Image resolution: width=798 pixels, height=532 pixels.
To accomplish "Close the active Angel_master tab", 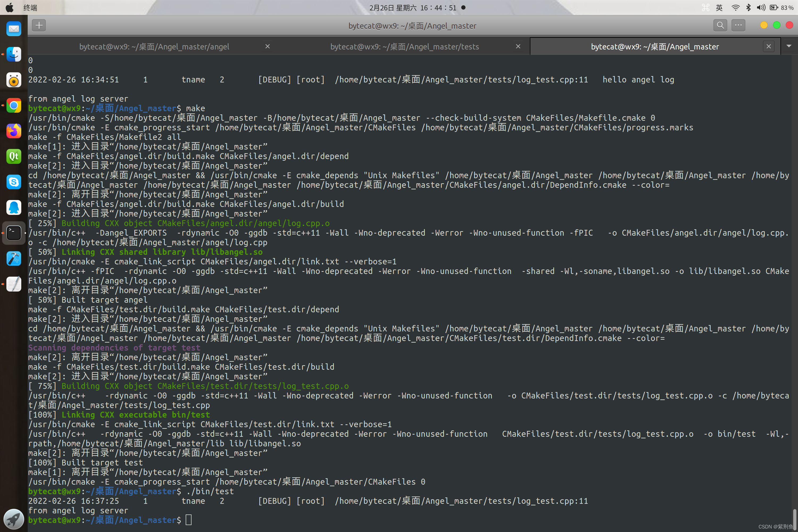I will [768, 46].
